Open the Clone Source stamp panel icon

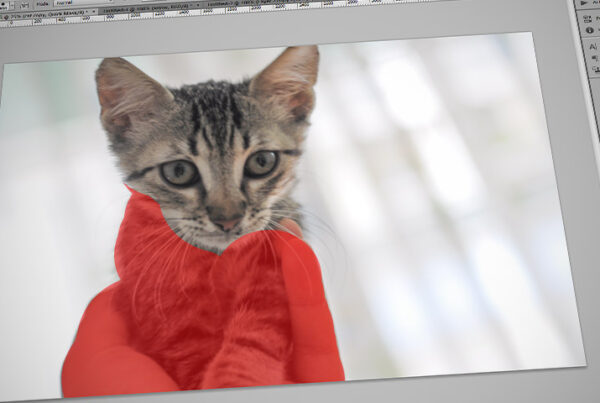tap(596, 69)
